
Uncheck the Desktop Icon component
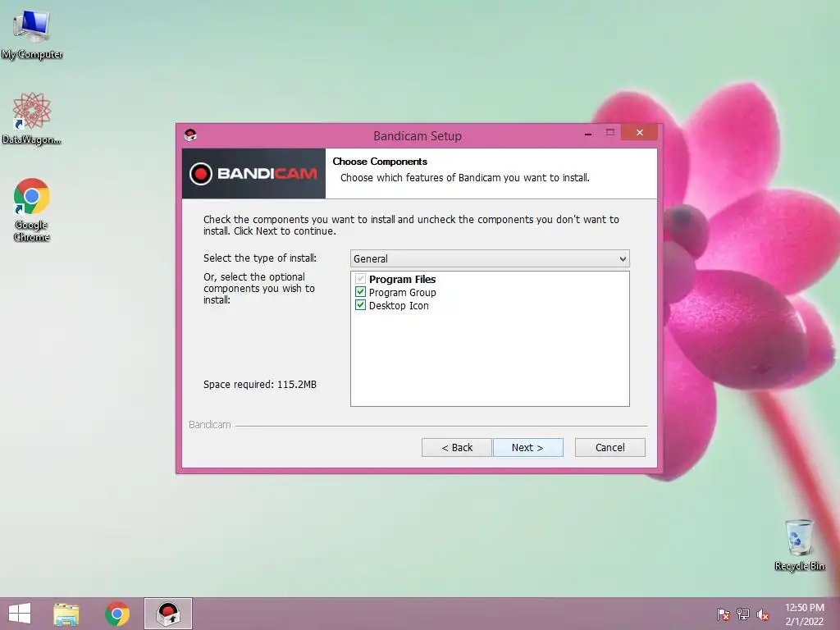pyautogui.click(x=361, y=305)
